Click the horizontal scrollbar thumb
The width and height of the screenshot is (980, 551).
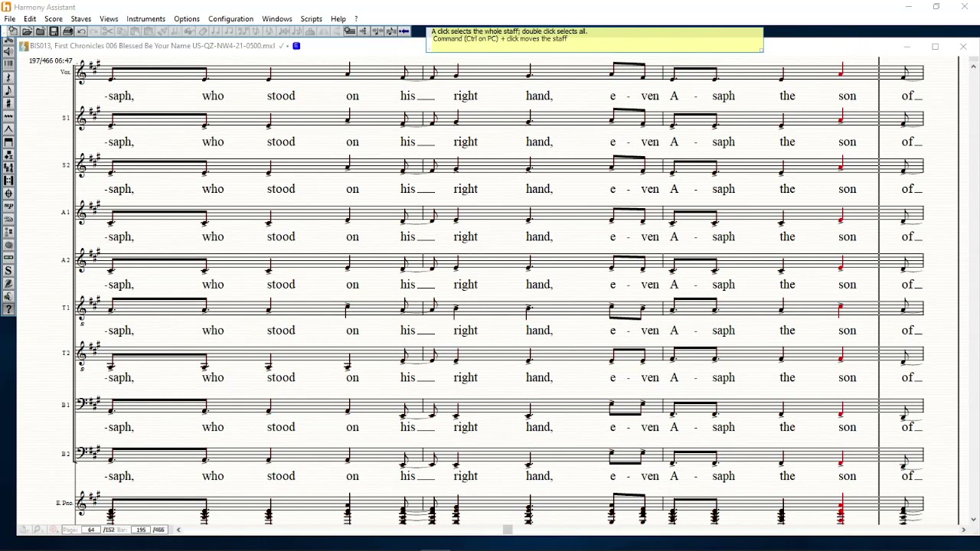(507, 530)
